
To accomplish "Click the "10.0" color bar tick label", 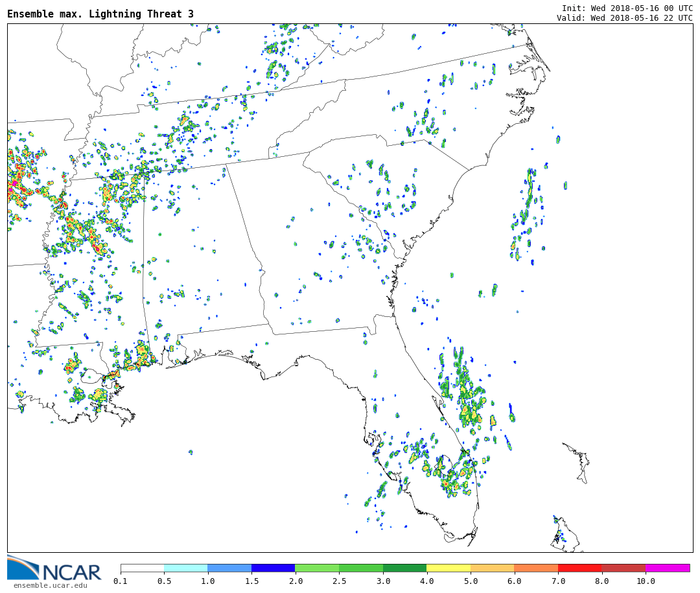I will (x=645, y=581).
